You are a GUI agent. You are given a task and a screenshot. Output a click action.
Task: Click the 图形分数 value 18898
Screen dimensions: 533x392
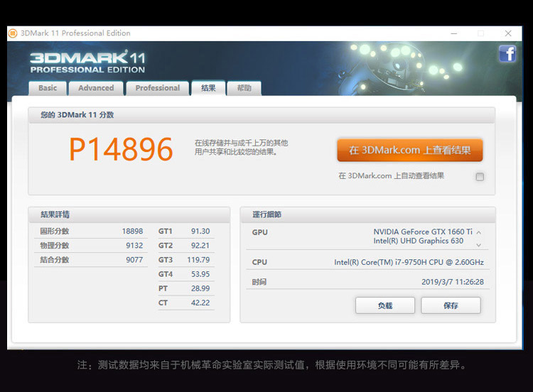point(132,232)
